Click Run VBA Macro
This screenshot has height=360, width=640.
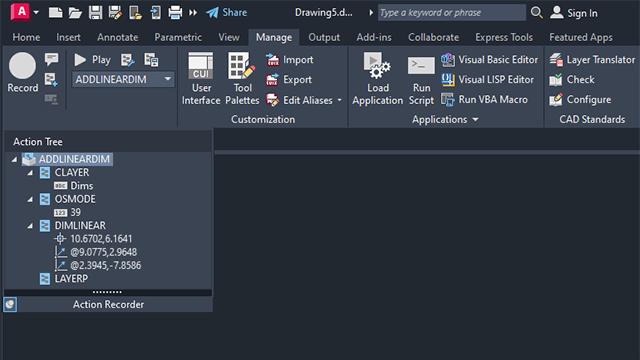(484, 100)
